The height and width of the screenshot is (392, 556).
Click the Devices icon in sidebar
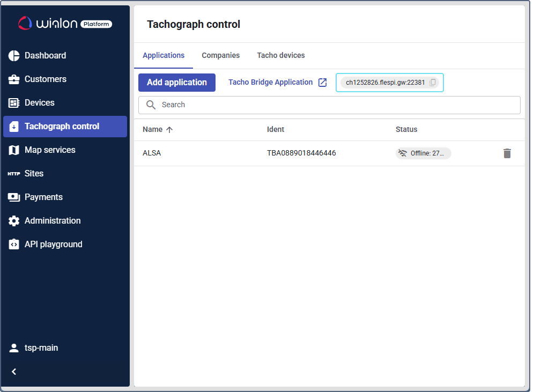coord(14,103)
